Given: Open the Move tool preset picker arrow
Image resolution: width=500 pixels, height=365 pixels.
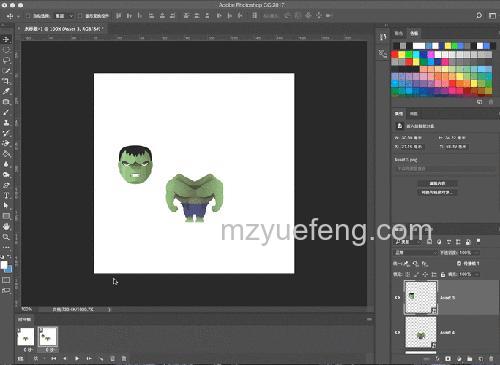Looking at the screenshot, I should click(18, 16).
